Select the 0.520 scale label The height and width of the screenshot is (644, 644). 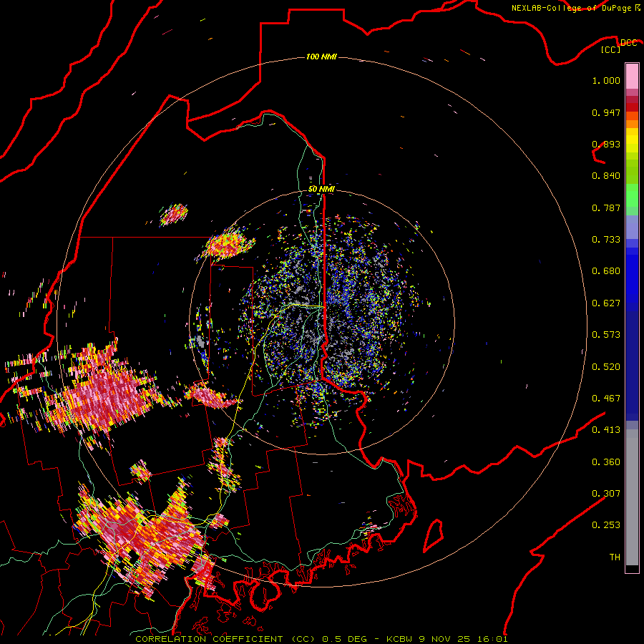click(606, 367)
